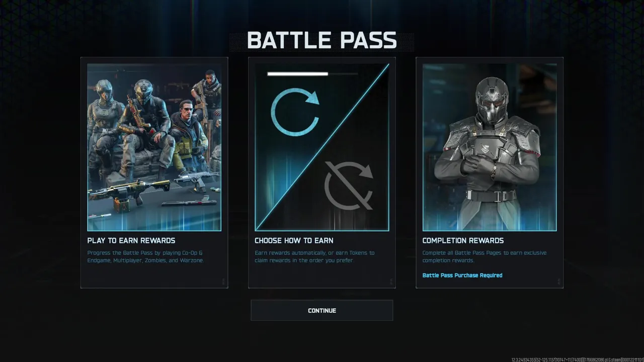Image resolution: width=644 pixels, height=362 pixels.
Task: Click the Co-Op & Endgame description text
Action: click(x=145, y=256)
